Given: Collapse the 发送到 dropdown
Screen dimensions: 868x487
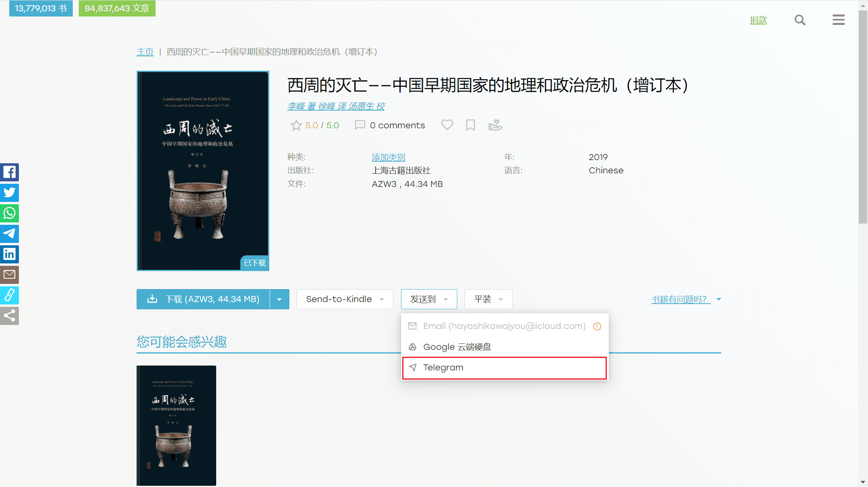Looking at the screenshot, I should click(429, 299).
